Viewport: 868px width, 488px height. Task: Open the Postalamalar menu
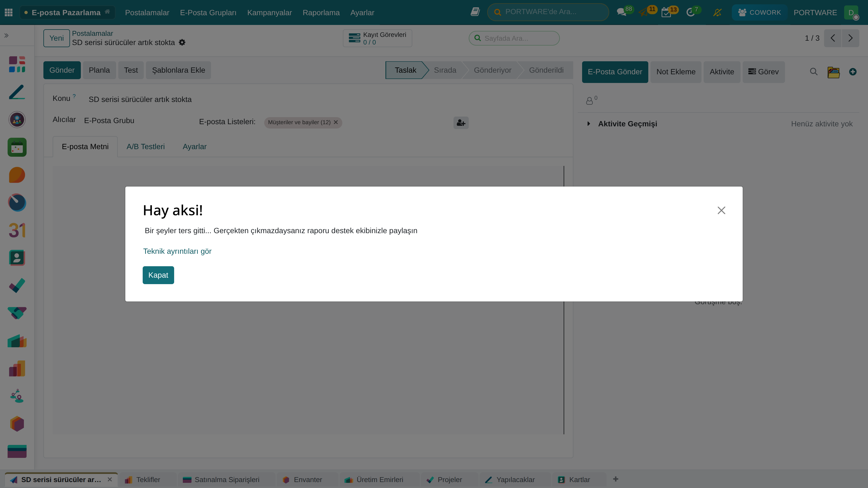(x=147, y=12)
